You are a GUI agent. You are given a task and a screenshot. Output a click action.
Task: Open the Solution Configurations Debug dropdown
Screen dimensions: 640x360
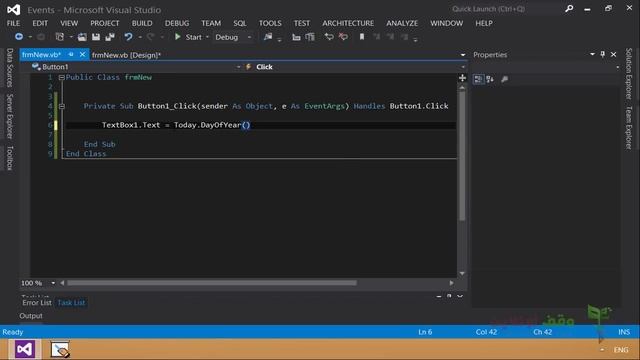coord(249,37)
